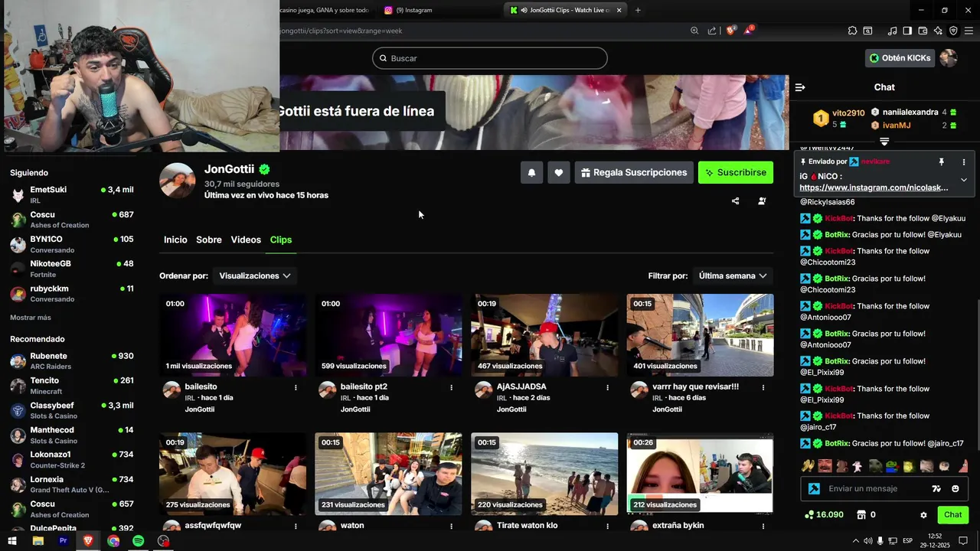The image size is (980, 551).
Task: Open the Tirate waton klo clip title
Action: pos(527,526)
